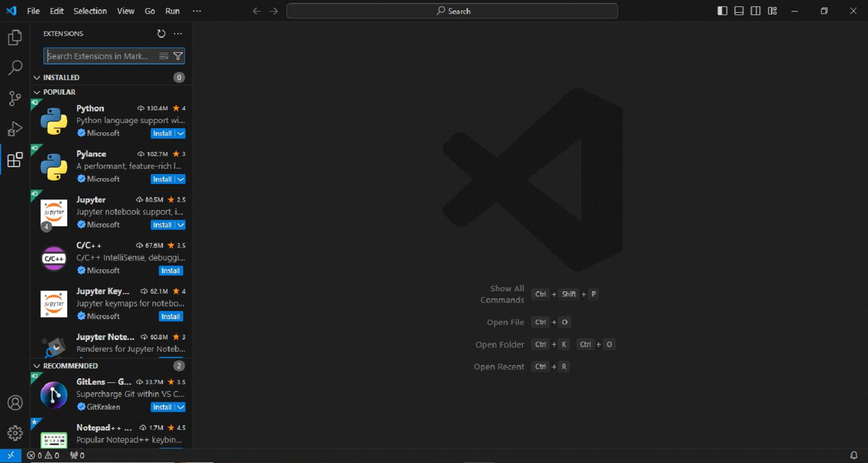Viewport: 868px width, 463px height.
Task: Clear extensions search results icon
Action: pos(164,56)
